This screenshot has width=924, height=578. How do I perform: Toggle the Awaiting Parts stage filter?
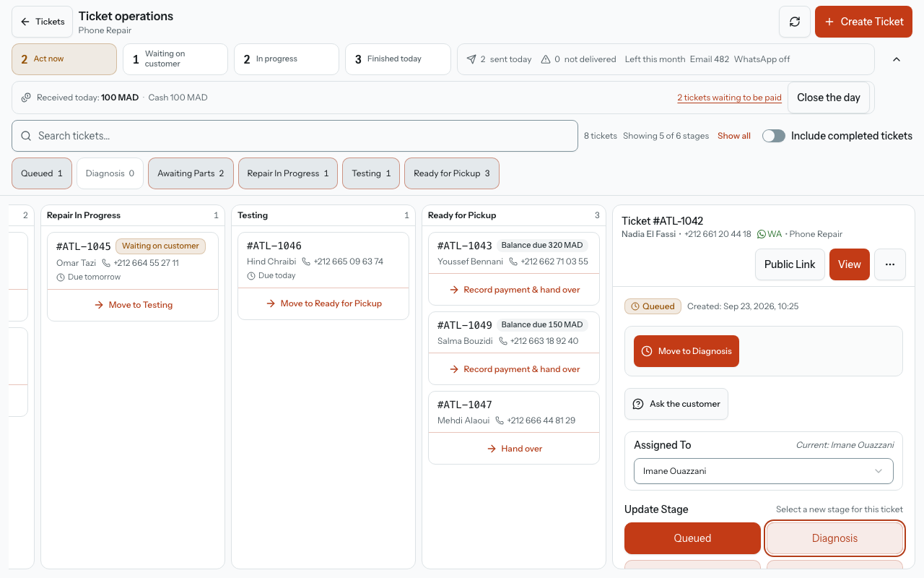(191, 173)
